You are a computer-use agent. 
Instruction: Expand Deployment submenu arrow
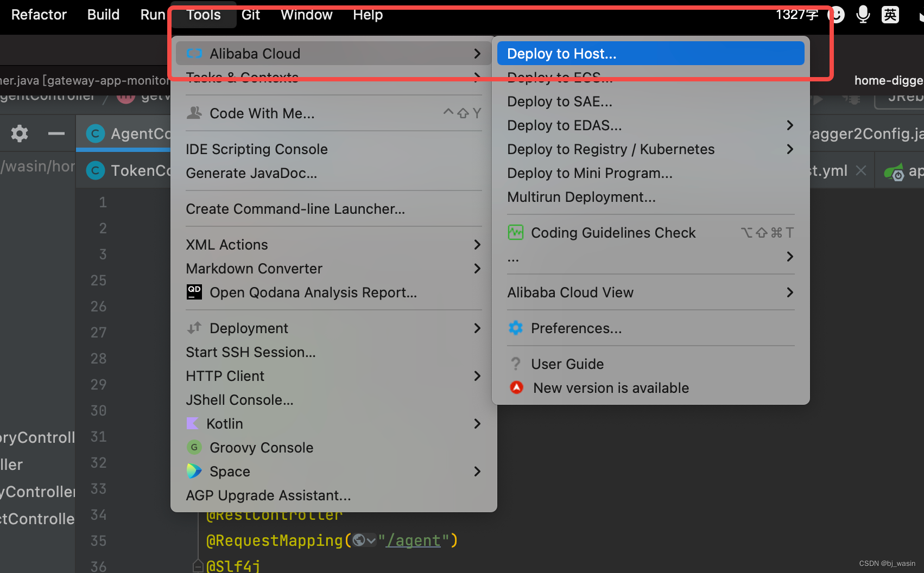pos(477,328)
